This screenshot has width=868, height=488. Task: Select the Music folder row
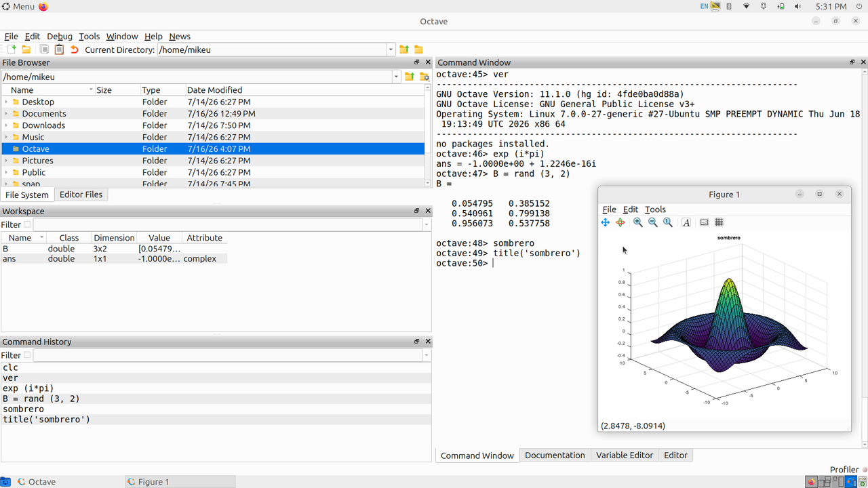coord(213,137)
